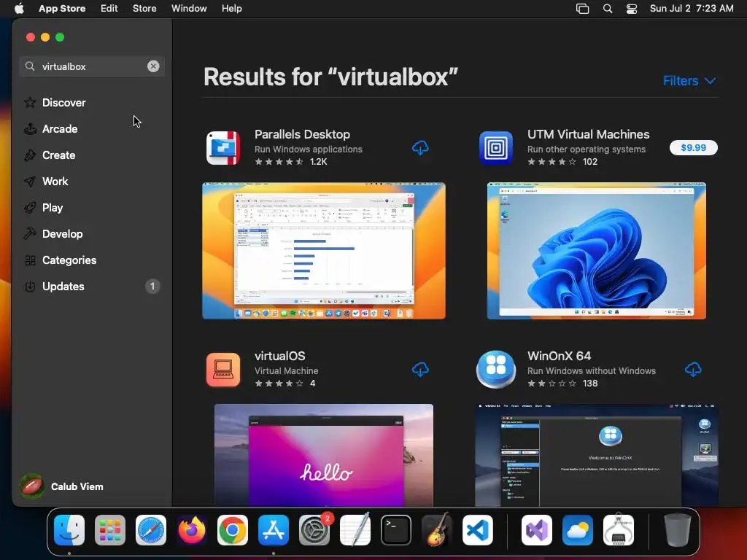The height and width of the screenshot is (560, 747).
Task: Go to Arcade in sidebar
Action: (92, 129)
